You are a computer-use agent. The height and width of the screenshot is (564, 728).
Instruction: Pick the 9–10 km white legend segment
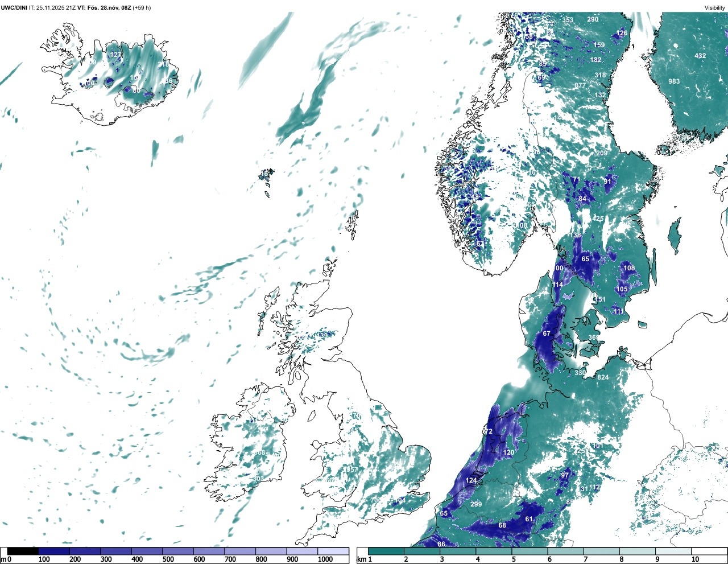(x=673, y=551)
